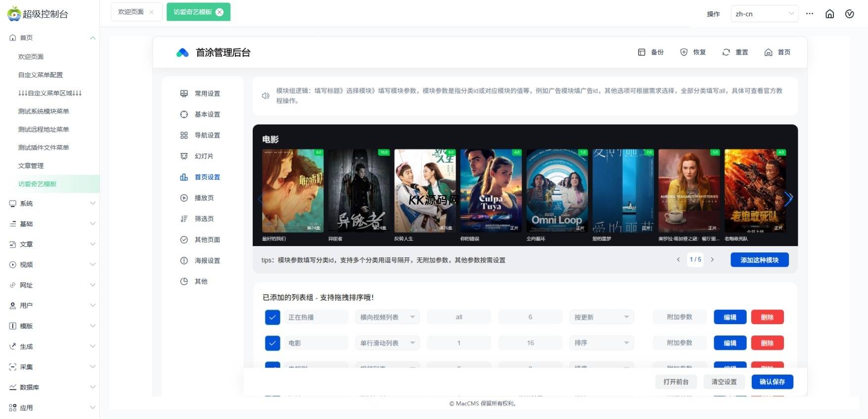The width and height of the screenshot is (868, 419).
Task: Select the 基本设置 icon
Action: tap(184, 114)
